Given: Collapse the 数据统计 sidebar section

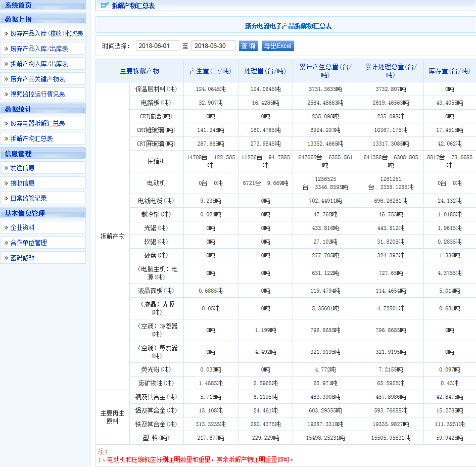Looking at the screenshot, I should tap(18, 109).
